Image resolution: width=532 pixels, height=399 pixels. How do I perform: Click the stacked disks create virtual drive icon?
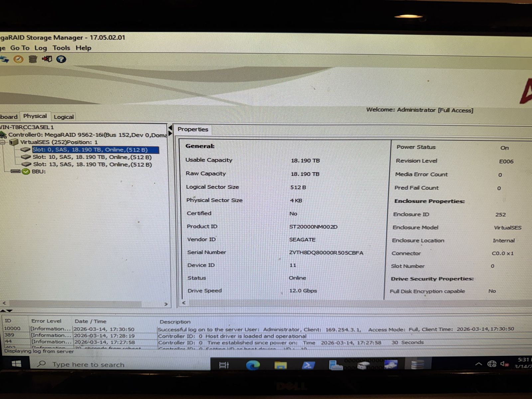(33, 59)
